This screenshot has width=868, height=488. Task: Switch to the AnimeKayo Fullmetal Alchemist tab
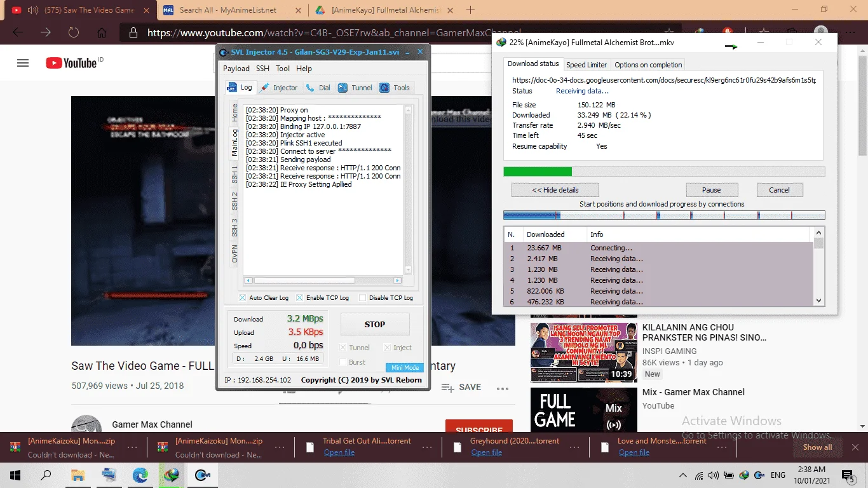pos(384,10)
